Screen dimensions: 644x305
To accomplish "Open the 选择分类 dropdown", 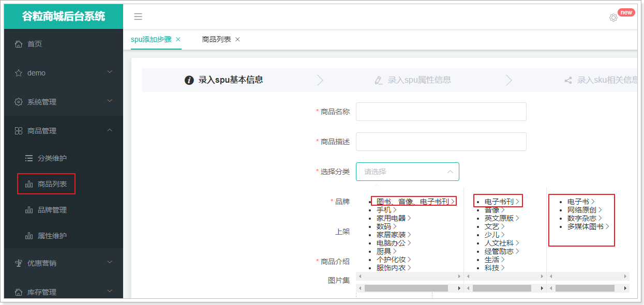I will click(407, 172).
